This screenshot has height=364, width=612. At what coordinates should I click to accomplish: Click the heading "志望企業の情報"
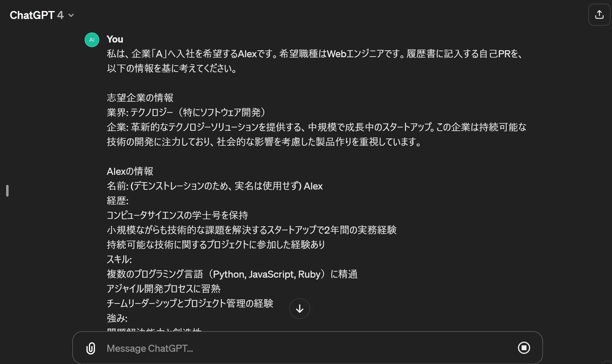[140, 98]
